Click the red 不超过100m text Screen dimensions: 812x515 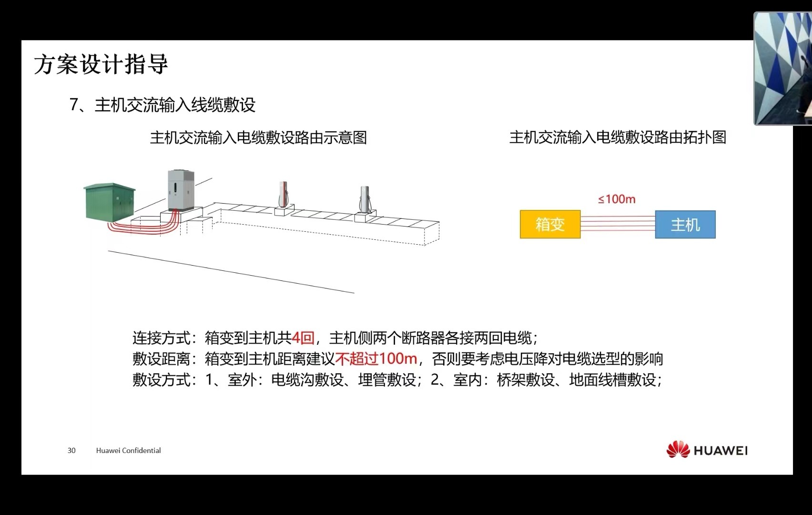(x=376, y=359)
